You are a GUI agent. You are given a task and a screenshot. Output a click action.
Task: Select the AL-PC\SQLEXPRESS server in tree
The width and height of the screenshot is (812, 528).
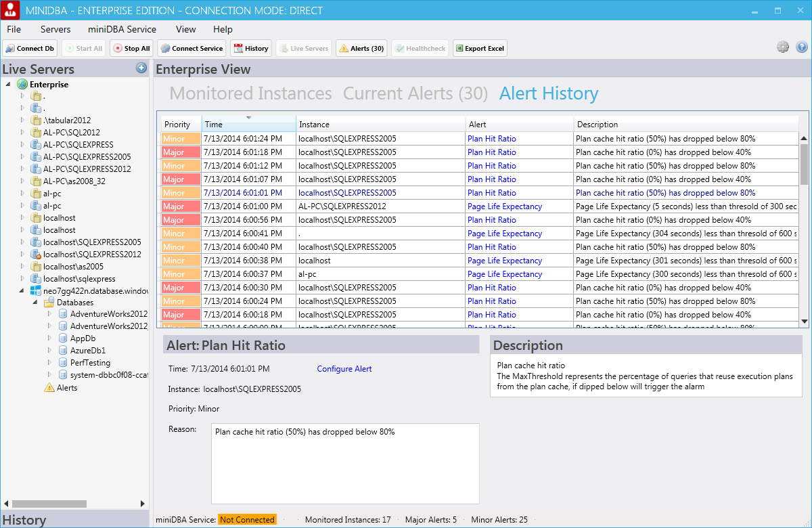78,145
